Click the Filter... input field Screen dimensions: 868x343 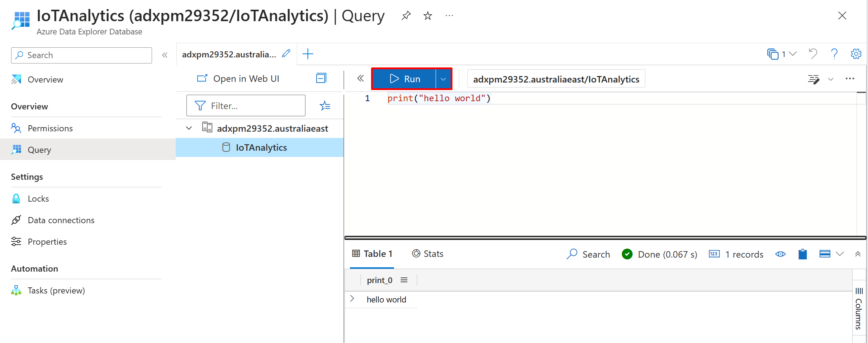(x=246, y=105)
